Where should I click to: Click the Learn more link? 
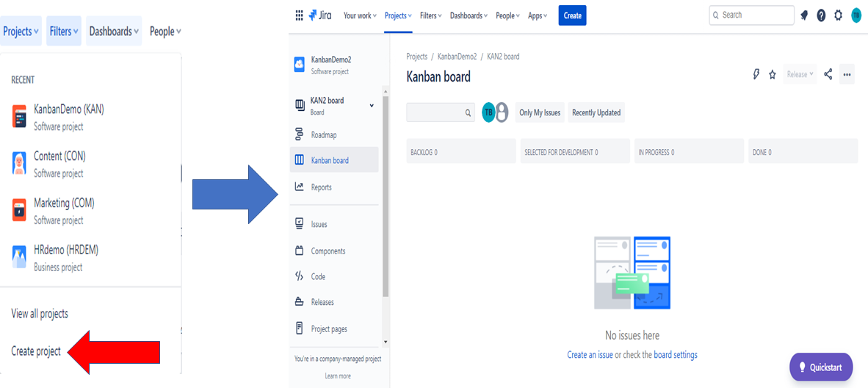(x=338, y=376)
